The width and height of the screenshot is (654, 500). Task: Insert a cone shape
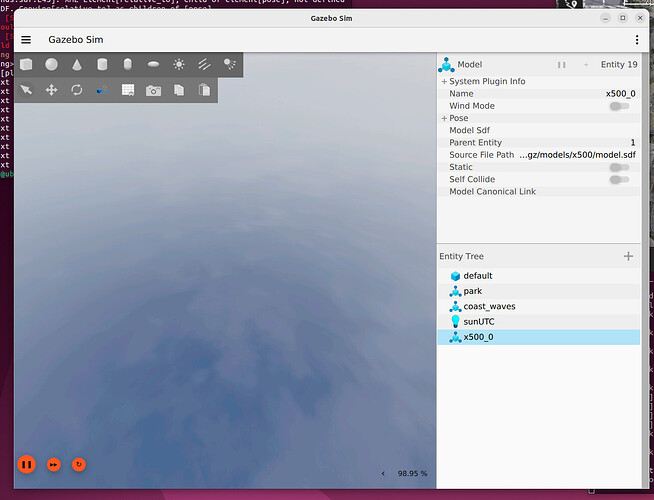pyautogui.click(x=77, y=64)
